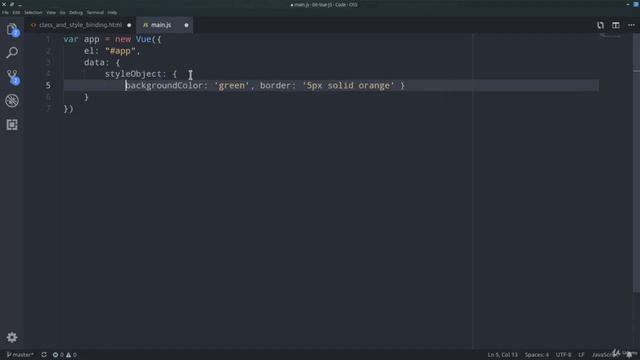Switch to the main.js tab

[x=165, y=25]
